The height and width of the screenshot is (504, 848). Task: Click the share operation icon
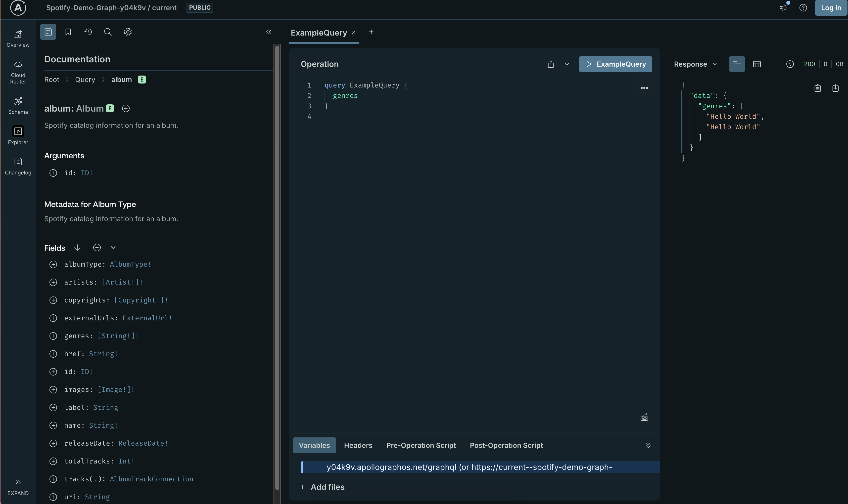[x=551, y=64]
